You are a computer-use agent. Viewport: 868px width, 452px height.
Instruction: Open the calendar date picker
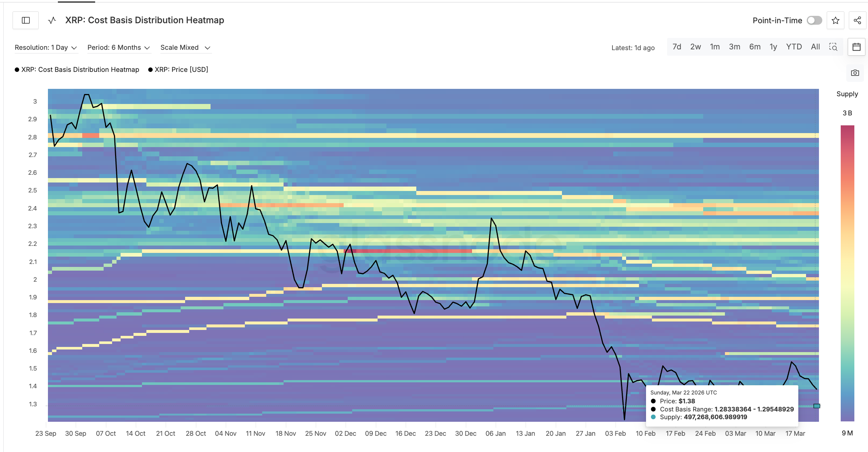tap(856, 47)
